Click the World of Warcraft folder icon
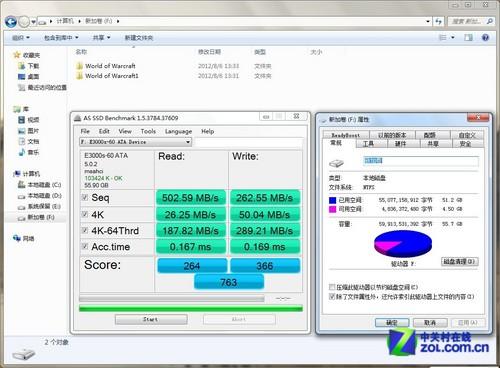The width and height of the screenshot is (500, 368). [x=79, y=65]
